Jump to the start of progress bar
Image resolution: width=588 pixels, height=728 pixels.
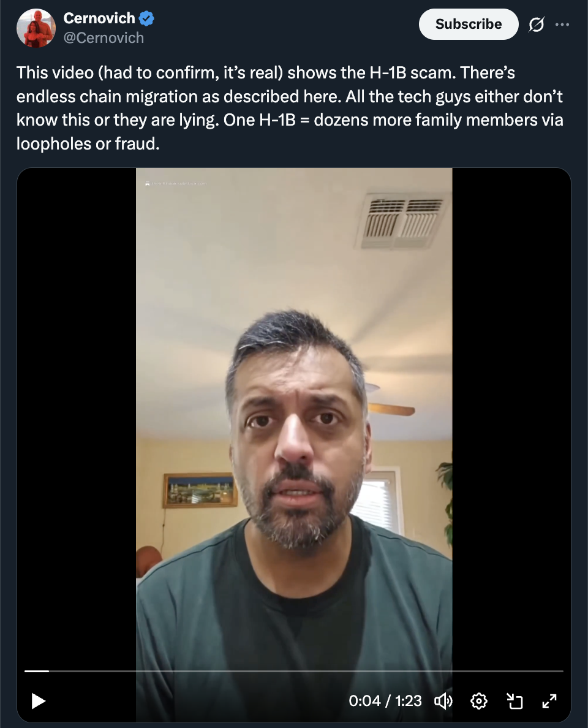click(26, 671)
